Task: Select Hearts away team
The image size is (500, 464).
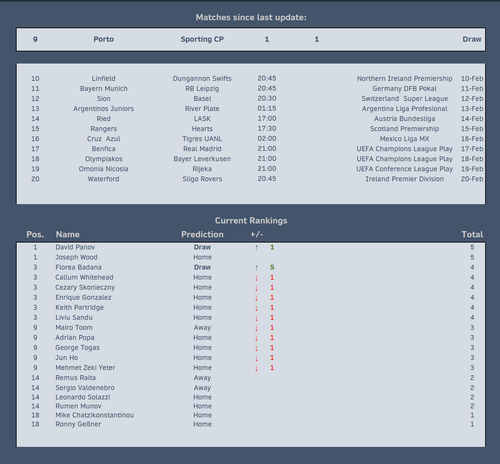Action: (202, 129)
